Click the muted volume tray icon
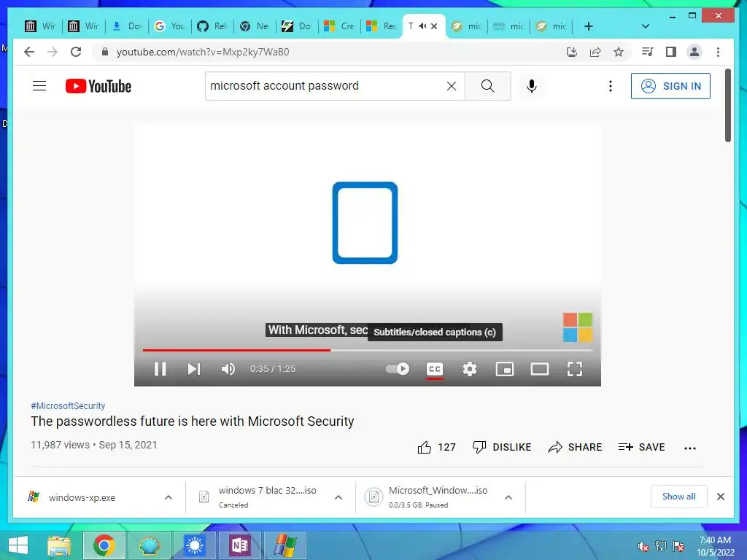Image resolution: width=747 pixels, height=560 pixels. tap(643, 546)
